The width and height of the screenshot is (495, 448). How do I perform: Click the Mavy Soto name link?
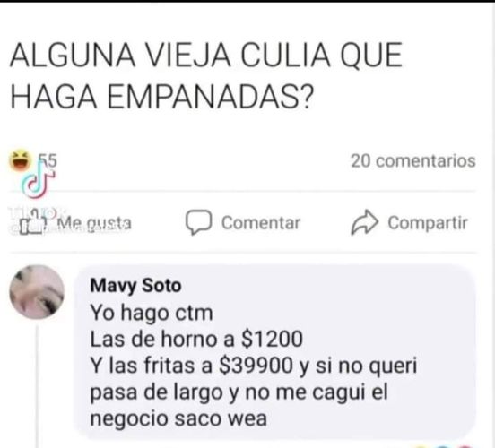click(135, 286)
